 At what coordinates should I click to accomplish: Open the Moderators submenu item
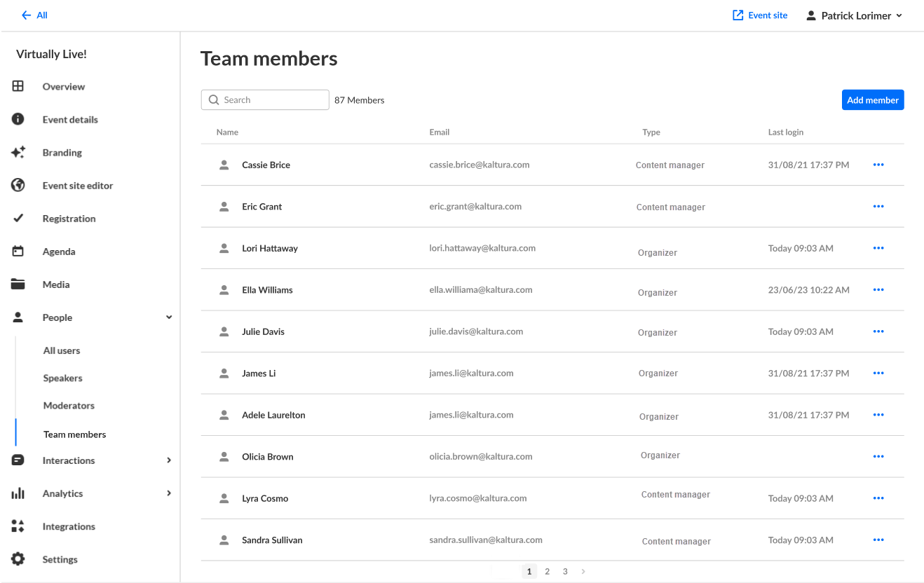click(69, 406)
